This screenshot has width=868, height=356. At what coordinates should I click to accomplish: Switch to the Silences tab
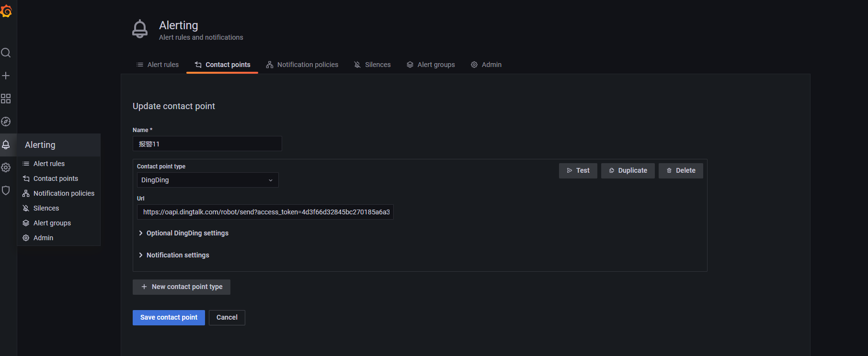[x=372, y=65]
